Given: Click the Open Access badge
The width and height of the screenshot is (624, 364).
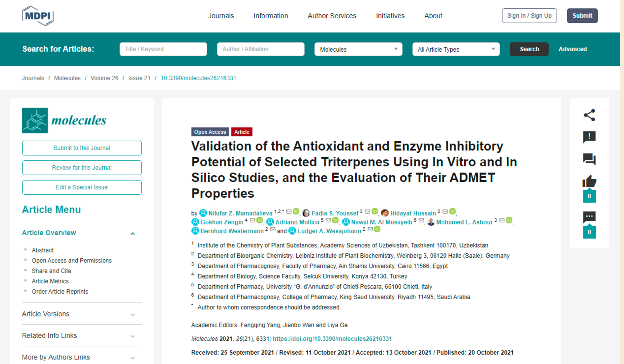Looking at the screenshot, I should click(210, 132).
